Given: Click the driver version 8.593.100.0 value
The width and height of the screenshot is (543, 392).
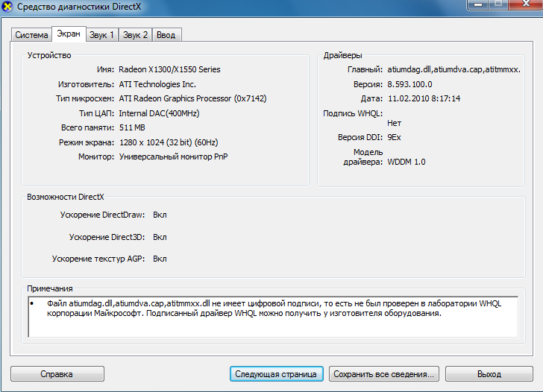Looking at the screenshot, I should [409, 84].
